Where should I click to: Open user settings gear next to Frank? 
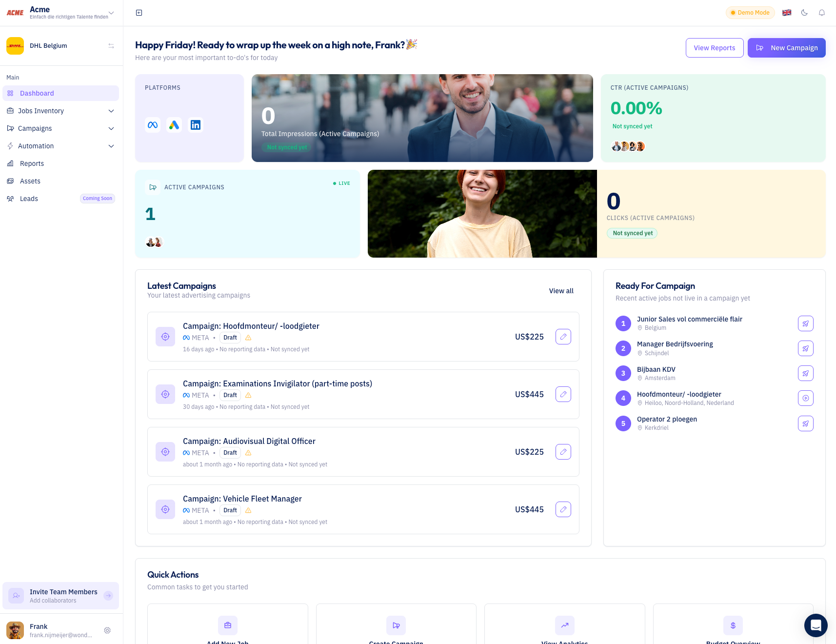pyautogui.click(x=107, y=630)
